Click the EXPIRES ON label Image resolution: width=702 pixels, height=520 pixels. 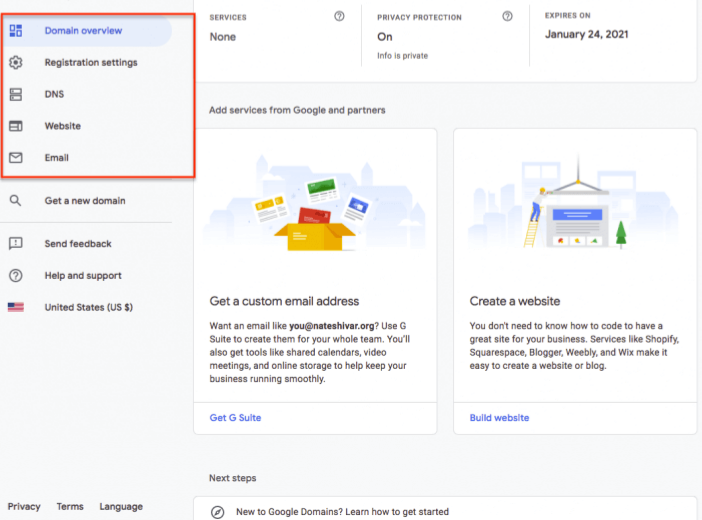click(x=568, y=16)
